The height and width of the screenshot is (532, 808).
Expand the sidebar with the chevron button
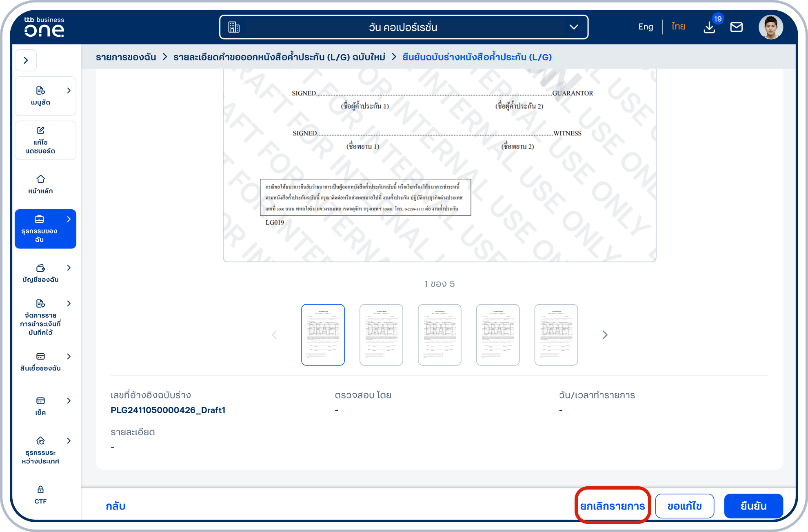[x=26, y=60]
